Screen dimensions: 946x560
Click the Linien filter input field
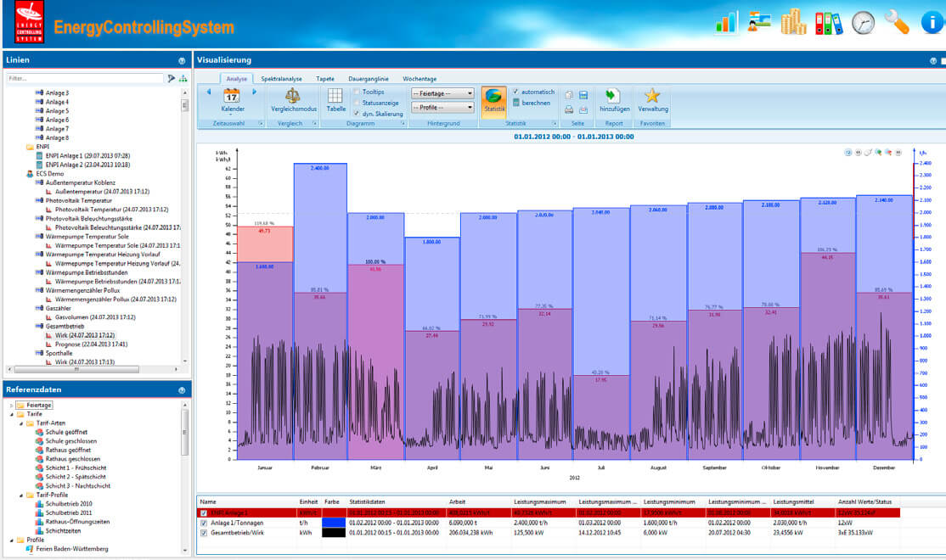(x=85, y=78)
